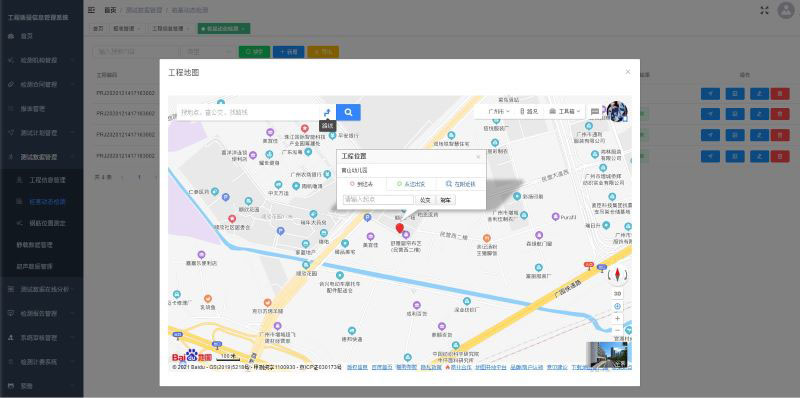Select the active green page tab
Viewport: 800px width, 398px height.
[x=224, y=29]
